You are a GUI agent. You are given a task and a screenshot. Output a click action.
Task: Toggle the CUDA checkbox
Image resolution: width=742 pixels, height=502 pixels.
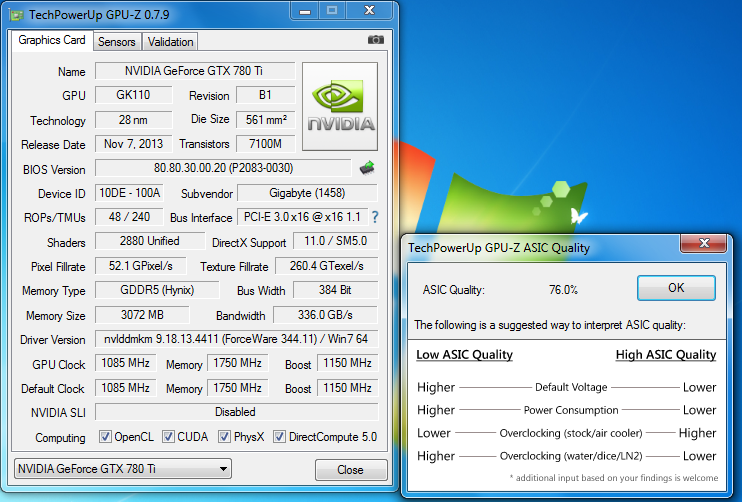pyautogui.click(x=168, y=436)
